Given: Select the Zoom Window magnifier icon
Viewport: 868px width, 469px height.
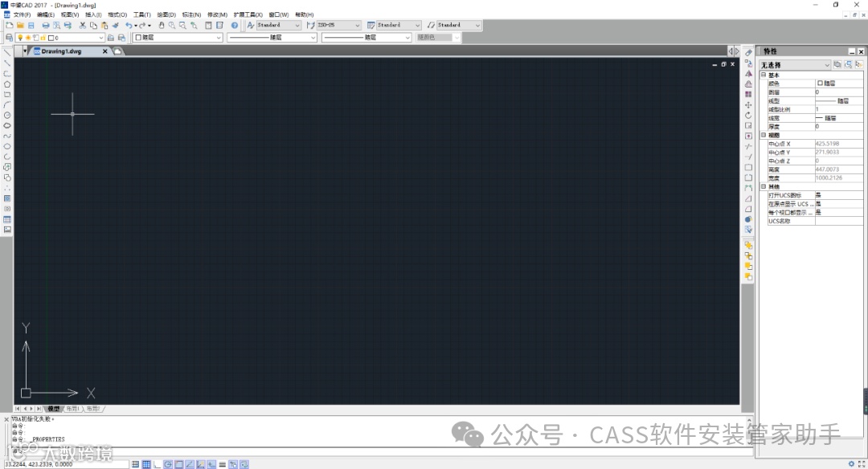Looking at the screenshot, I should 182,26.
